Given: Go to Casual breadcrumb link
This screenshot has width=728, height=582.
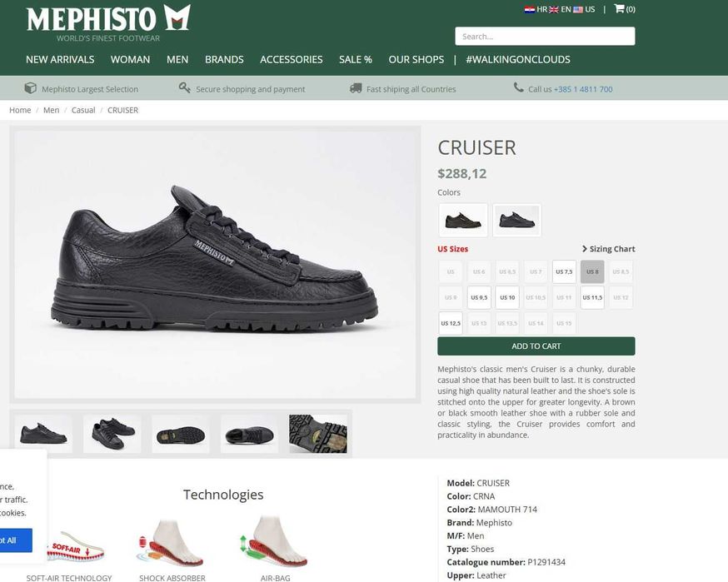Looking at the screenshot, I should 83,110.
